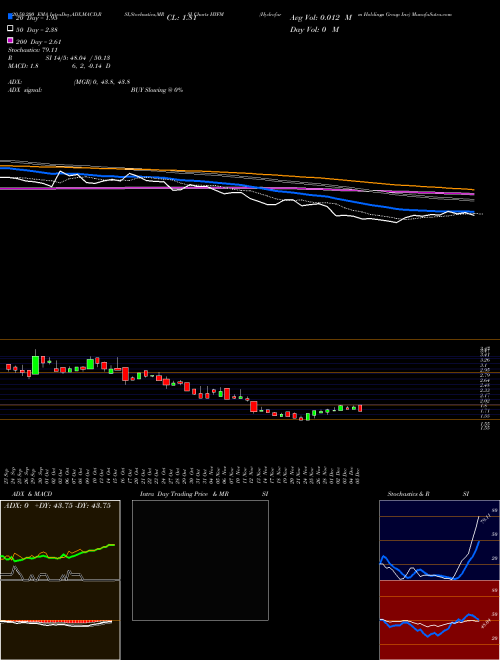Select the '50 Day - 2.38' legend text
This screenshot has width=500, height=660.
37,29
